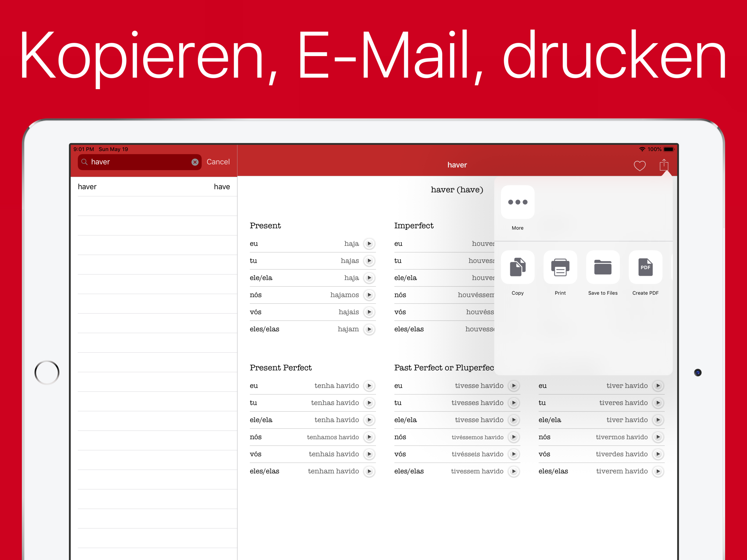Play audio for eu tenha havido

point(369,386)
